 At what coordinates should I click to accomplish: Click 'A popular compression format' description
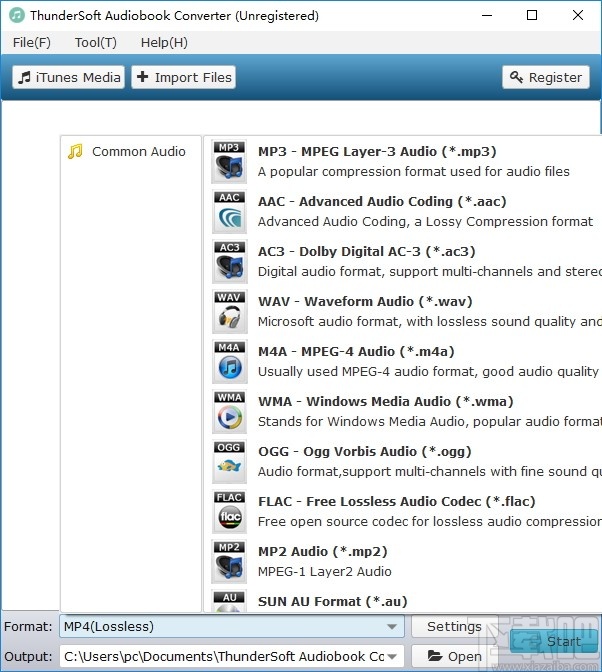[414, 171]
